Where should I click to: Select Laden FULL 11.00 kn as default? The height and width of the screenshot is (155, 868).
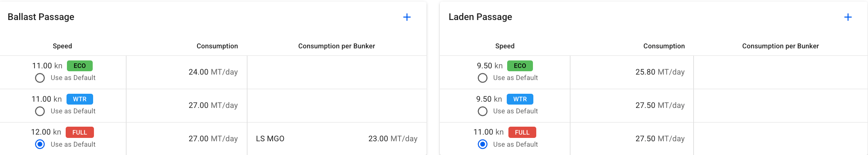click(x=483, y=145)
